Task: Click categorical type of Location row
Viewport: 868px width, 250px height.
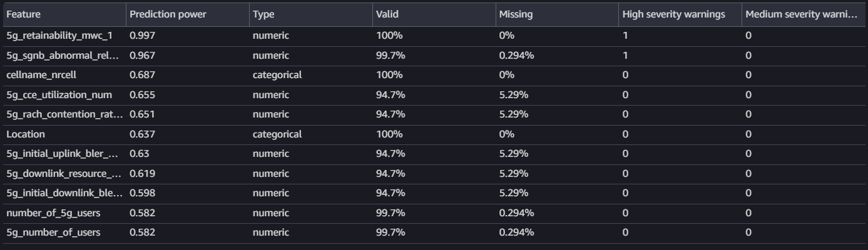Action: [277, 134]
